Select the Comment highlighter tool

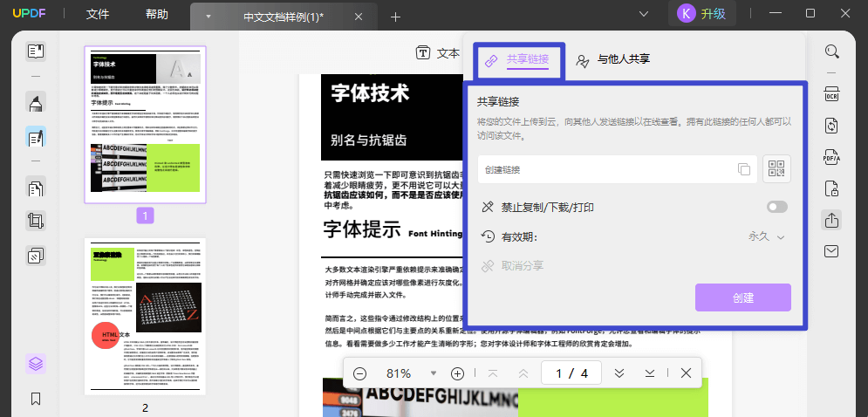tap(36, 102)
